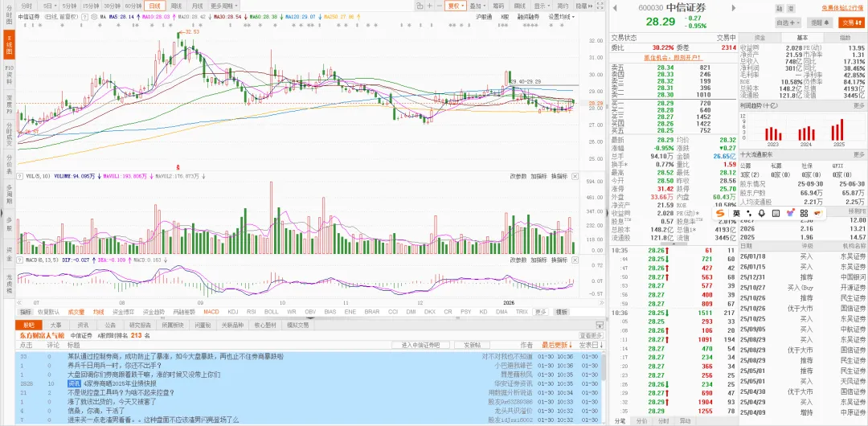Screen dimensions: 868x426
Task: Open the 公告 announcements tab
Action: pyautogui.click(x=110, y=326)
